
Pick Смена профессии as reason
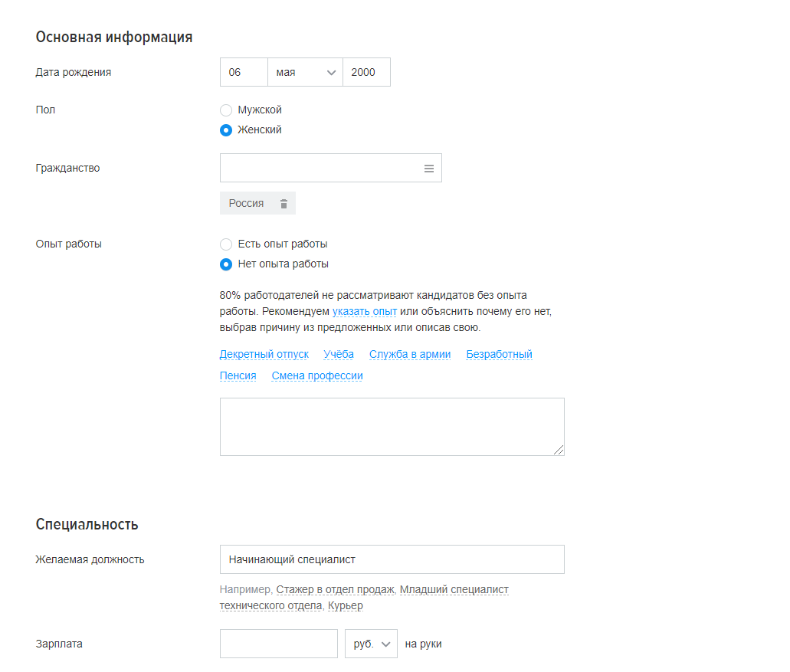[x=317, y=376]
